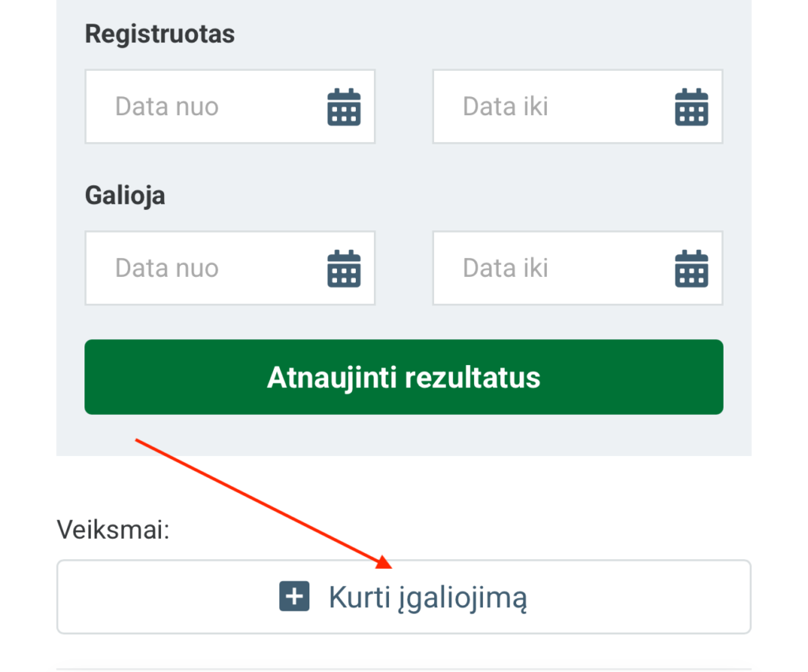Click the 'Data iki' placeholder under Registruotas
The height and width of the screenshot is (672, 808).
(x=505, y=106)
